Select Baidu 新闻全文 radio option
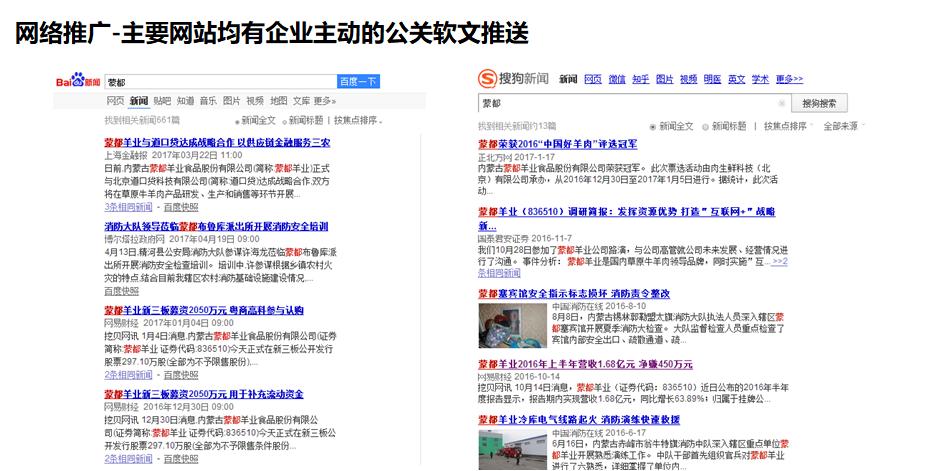Image resolution: width=931 pixels, height=471 pixels. (256, 121)
